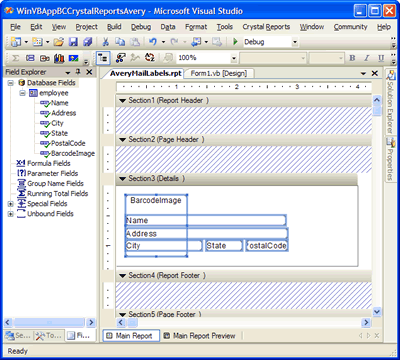This screenshot has height=360, width=400.
Task: Save the current file with the disk icon
Action: point(73,42)
